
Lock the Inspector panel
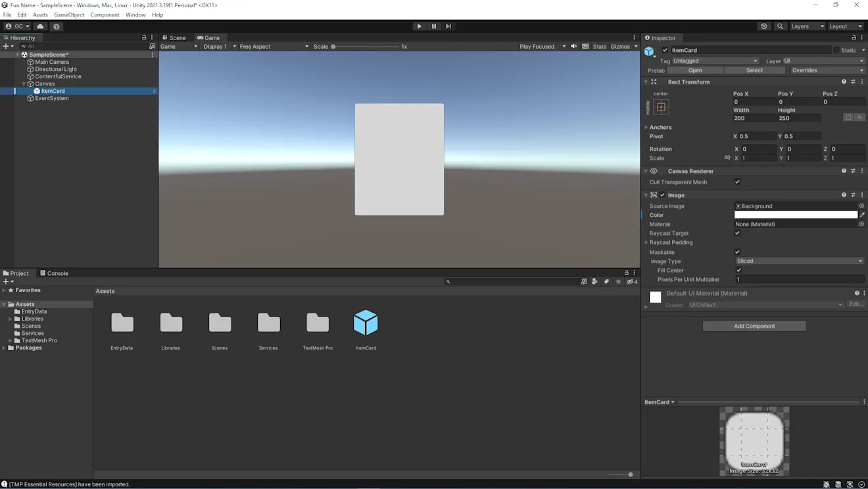pyautogui.click(x=854, y=38)
